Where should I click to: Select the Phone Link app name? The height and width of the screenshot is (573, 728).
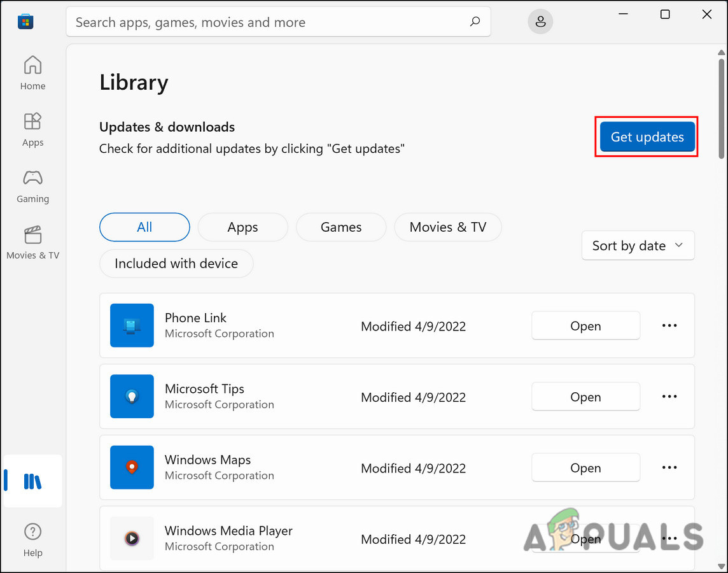tap(195, 318)
